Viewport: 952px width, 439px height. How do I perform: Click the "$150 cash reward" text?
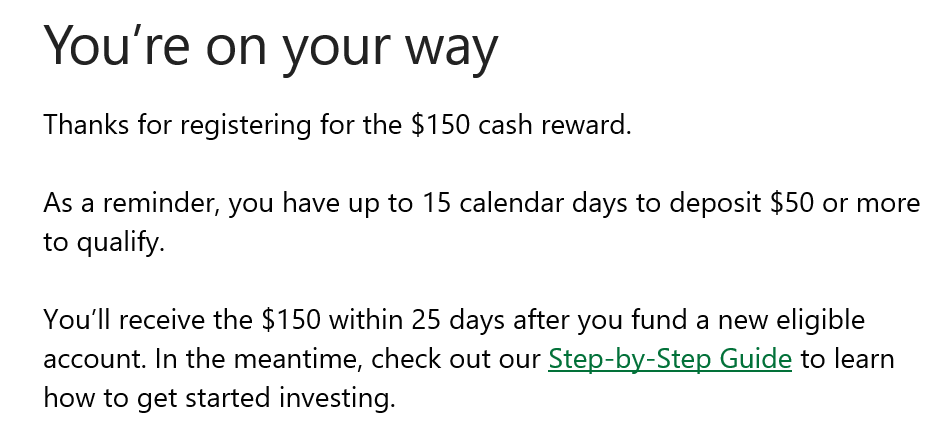point(521,127)
